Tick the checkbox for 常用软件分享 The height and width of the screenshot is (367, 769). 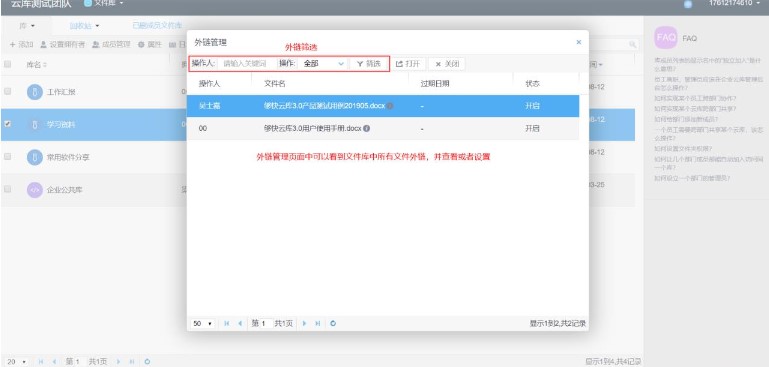7,157
